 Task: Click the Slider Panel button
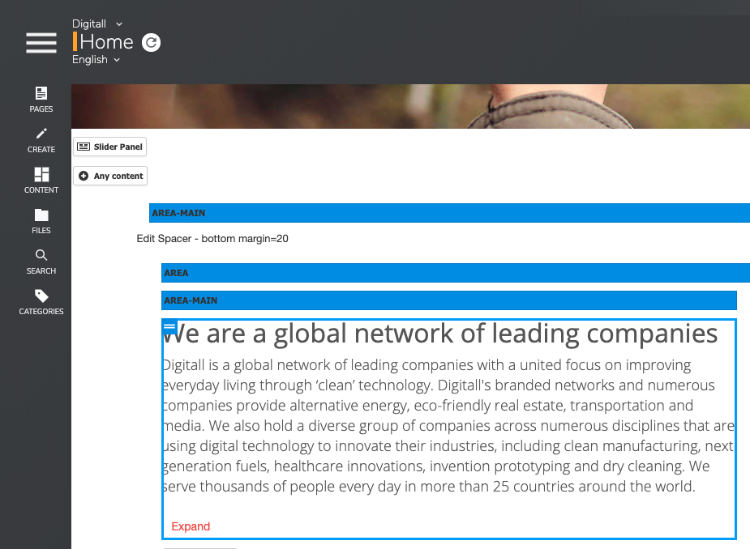coord(110,147)
